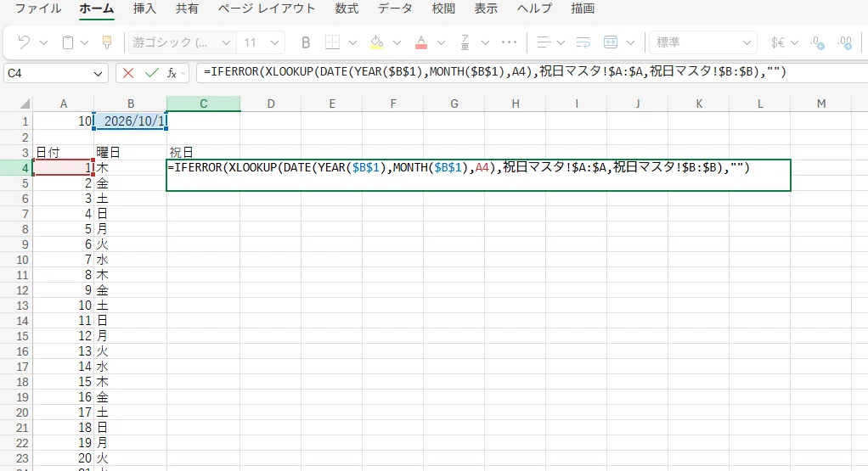Viewport: 868px width, 471px height.
Task: Click the Merge cells icon
Action: [611, 42]
